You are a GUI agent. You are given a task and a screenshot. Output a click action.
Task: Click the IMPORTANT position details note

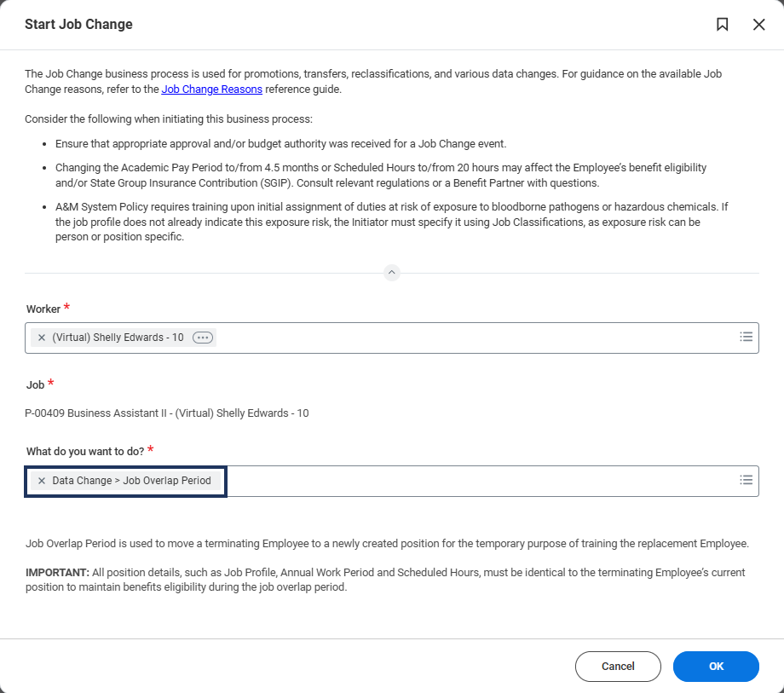coord(385,580)
